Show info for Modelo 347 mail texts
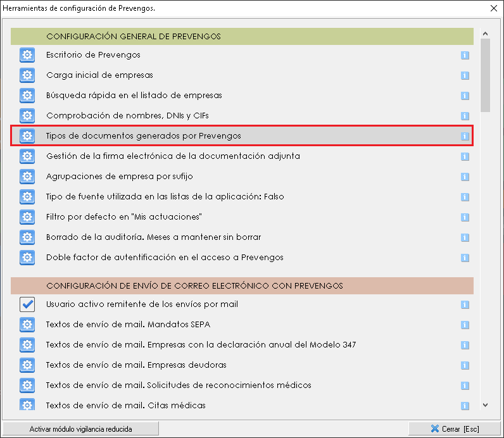The image size is (504, 438). pos(465,345)
